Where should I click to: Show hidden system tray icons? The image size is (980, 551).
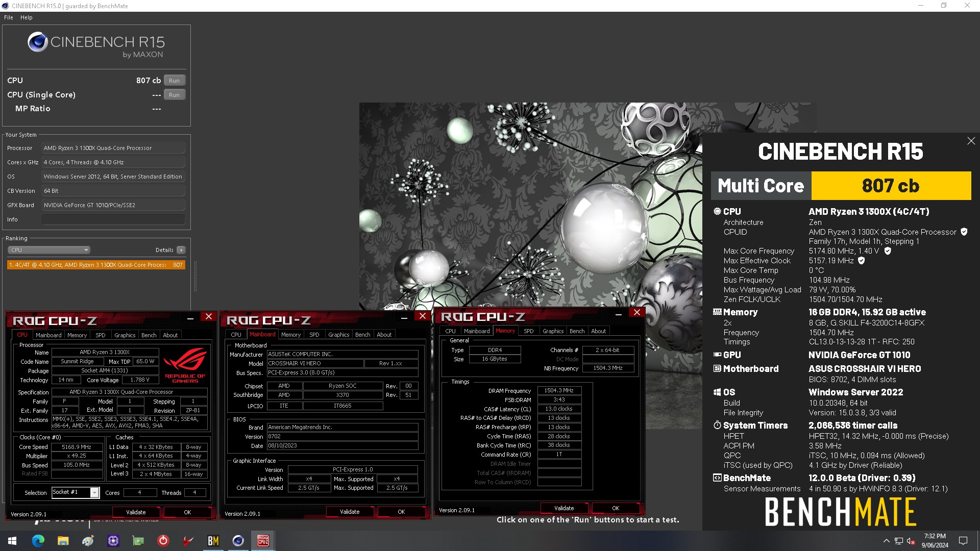tap(887, 541)
